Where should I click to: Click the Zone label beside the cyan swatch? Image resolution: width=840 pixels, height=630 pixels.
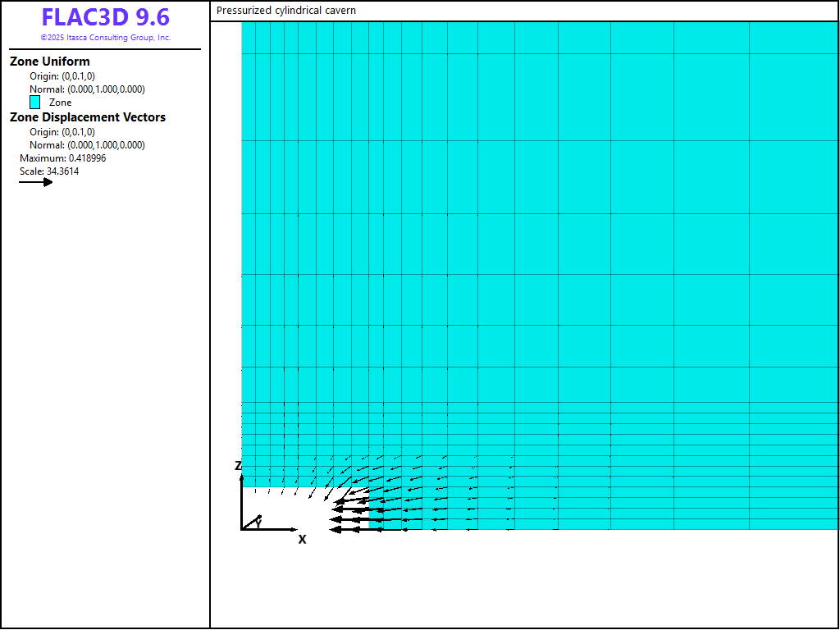[x=60, y=103]
